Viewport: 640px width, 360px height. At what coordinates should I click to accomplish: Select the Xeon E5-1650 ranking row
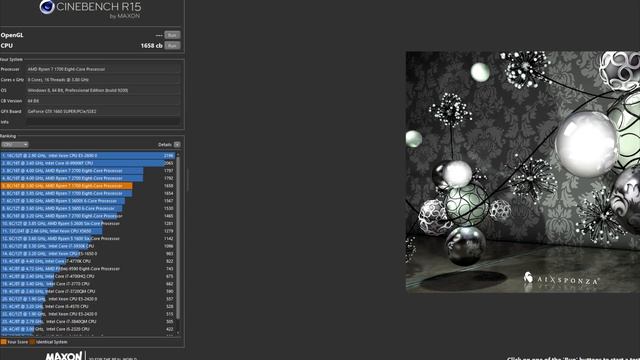(88, 254)
